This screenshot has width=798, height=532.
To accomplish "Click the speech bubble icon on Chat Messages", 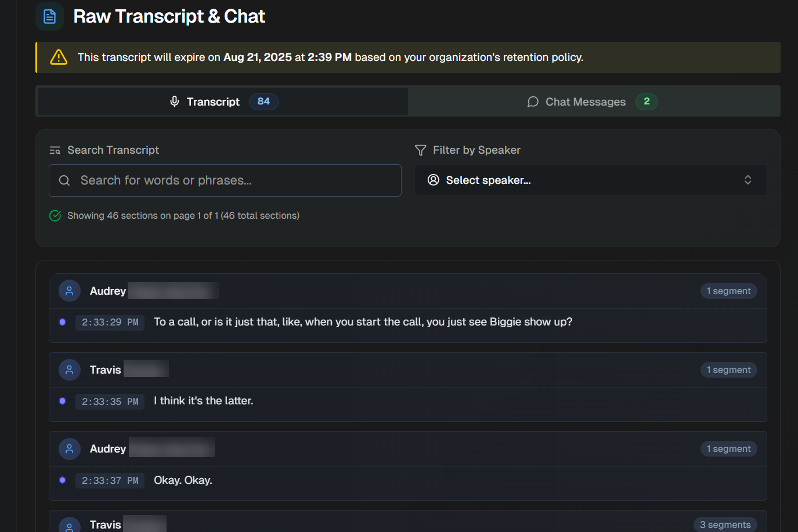I will (532, 102).
